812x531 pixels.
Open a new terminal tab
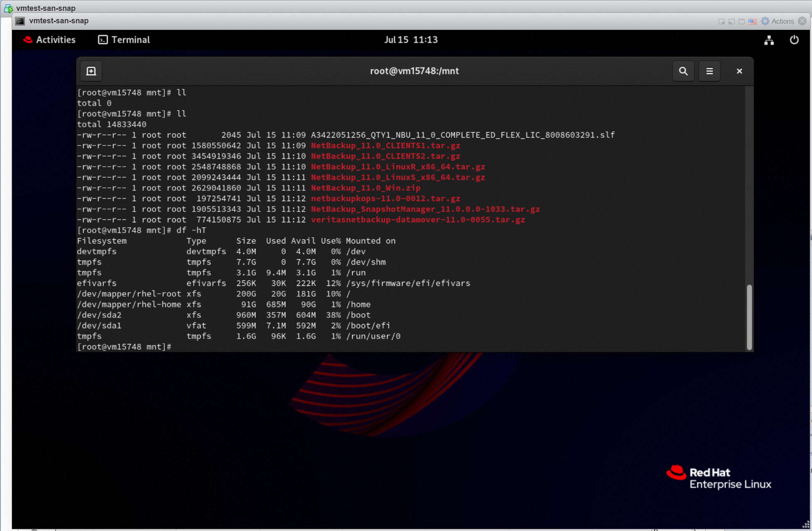point(91,71)
